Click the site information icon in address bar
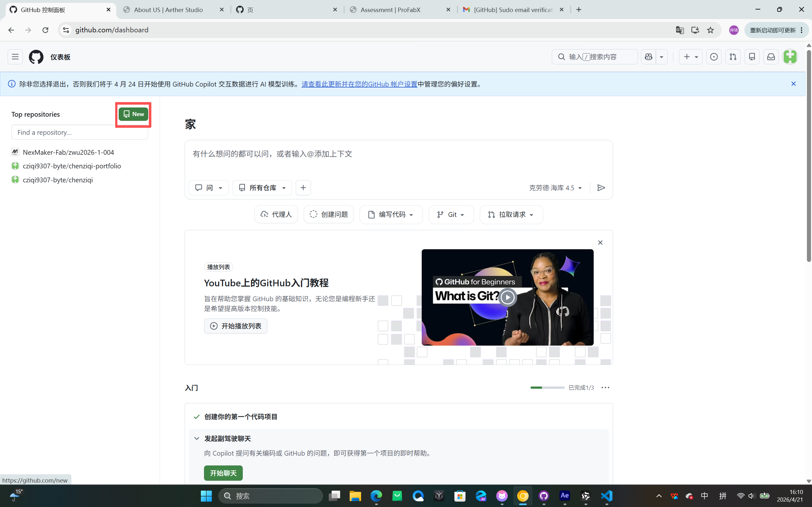The height and width of the screenshot is (507, 812). click(x=66, y=30)
